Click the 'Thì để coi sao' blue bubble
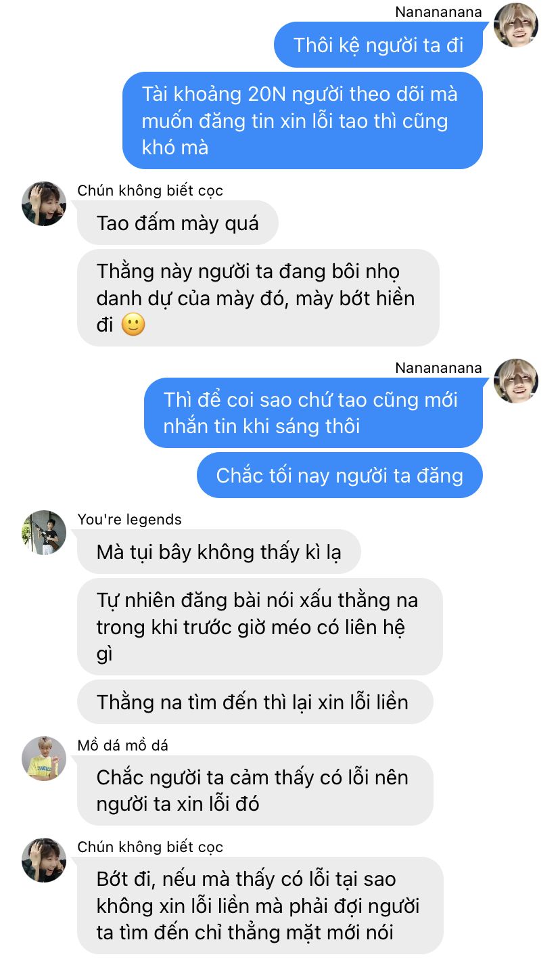Image resolution: width=560 pixels, height=961 pixels. 313,413
